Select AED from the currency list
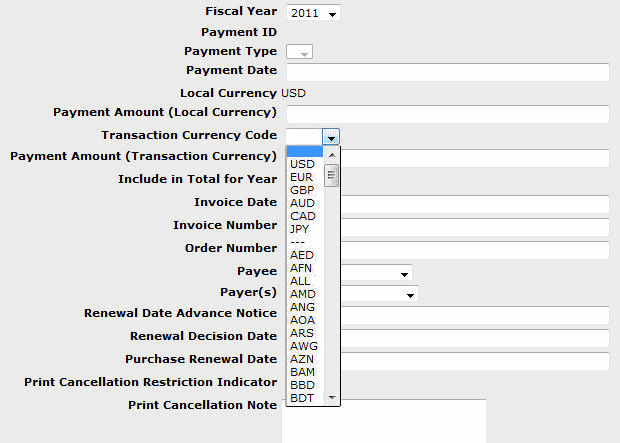This screenshot has height=443, width=620. tap(301, 255)
